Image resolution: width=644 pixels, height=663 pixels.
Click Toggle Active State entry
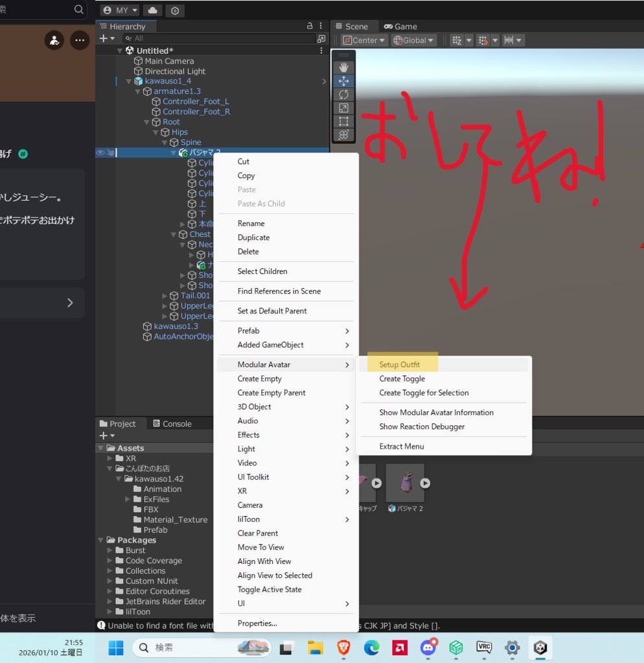(286, 589)
